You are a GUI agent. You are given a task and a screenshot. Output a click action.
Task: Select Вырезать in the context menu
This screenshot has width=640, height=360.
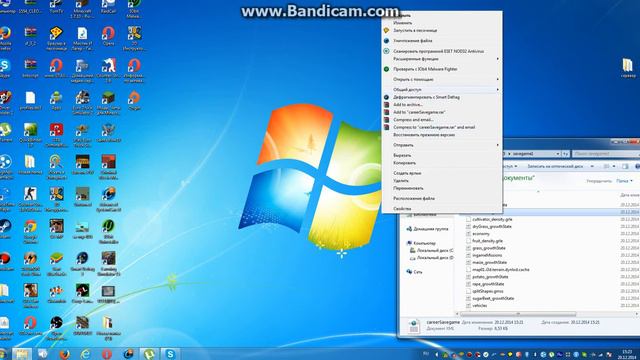pos(402,155)
